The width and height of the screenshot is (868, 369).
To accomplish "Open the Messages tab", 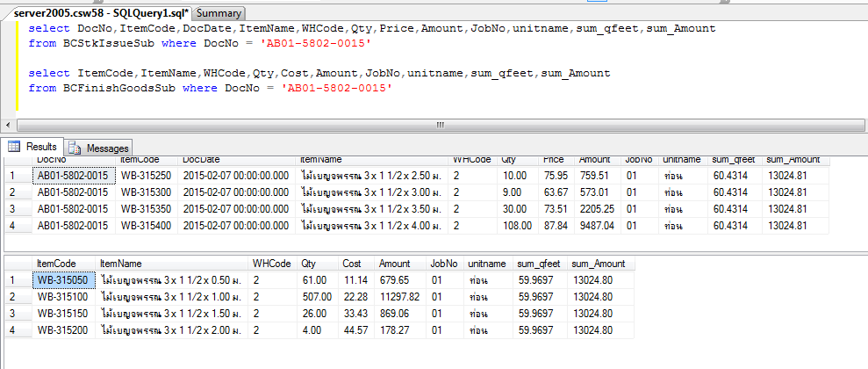I will 100,148.
